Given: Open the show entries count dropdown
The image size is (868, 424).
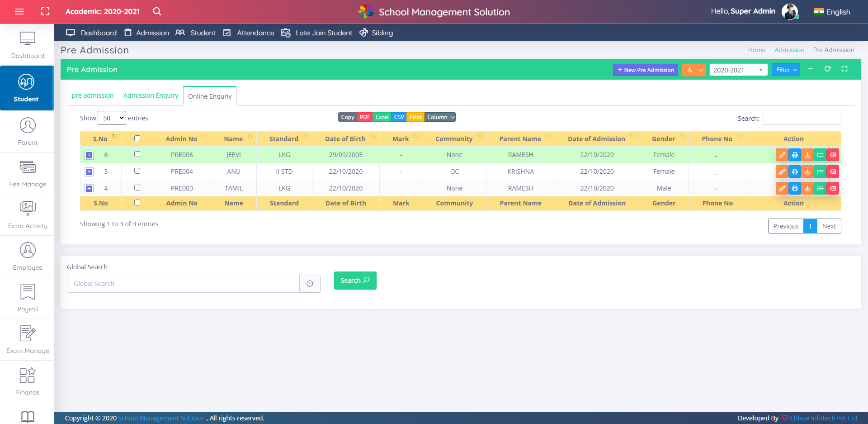Looking at the screenshot, I should pyautogui.click(x=112, y=118).
